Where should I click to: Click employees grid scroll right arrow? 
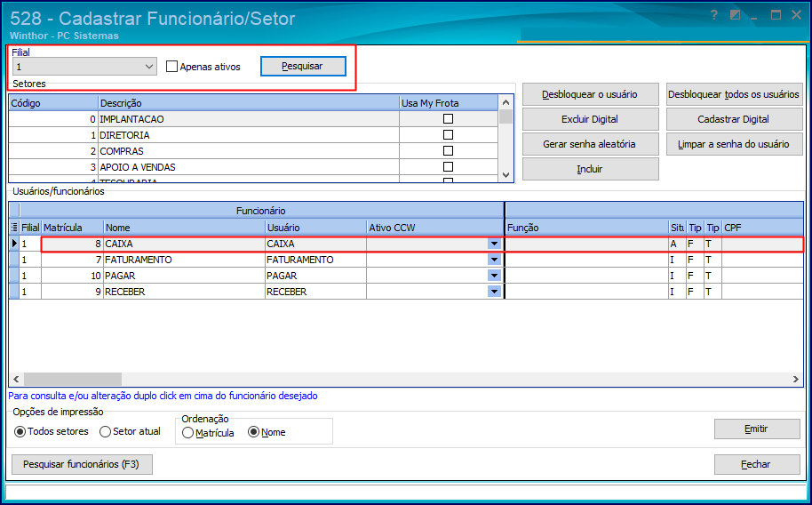[x=796, y=379]
